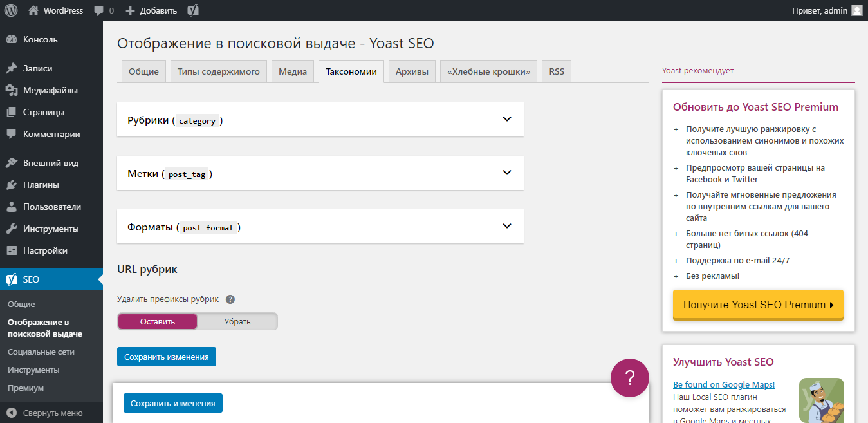Open the pink question mark help bubble
The image size is (868, 423).
tap(629, 378)
